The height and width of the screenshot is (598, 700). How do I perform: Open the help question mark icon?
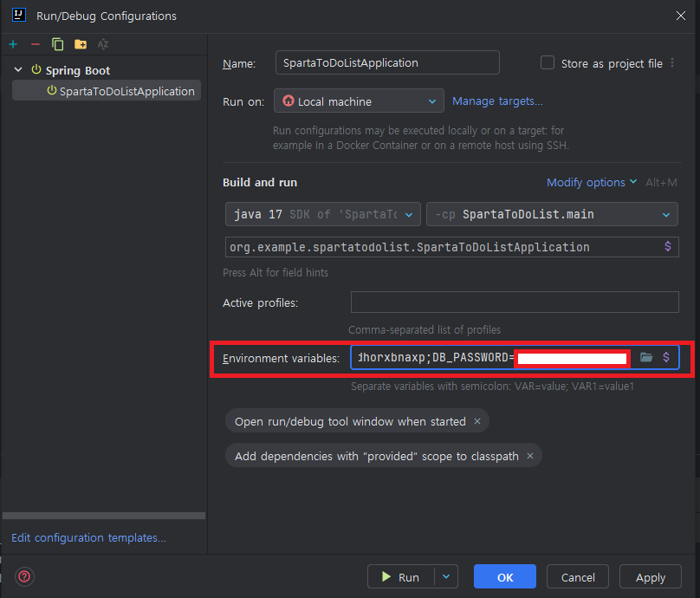pos(24,576)
